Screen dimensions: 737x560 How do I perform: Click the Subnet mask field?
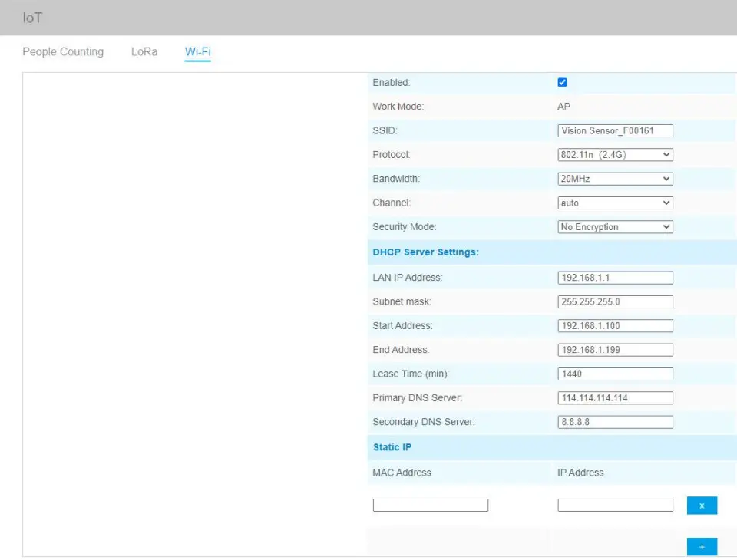(x=615, y=301)
